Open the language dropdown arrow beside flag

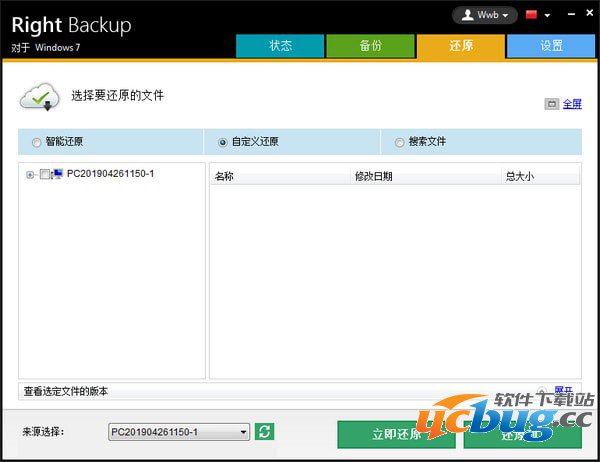coord(547,16)
